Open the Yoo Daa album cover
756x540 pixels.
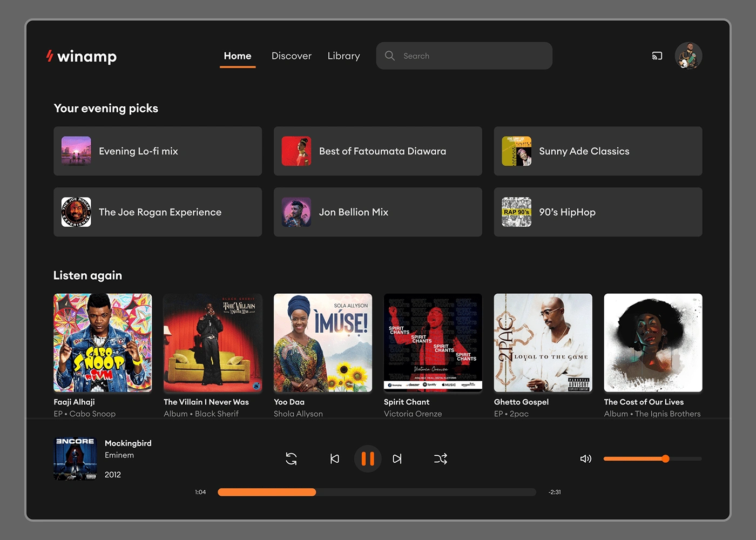click(323, 343)
